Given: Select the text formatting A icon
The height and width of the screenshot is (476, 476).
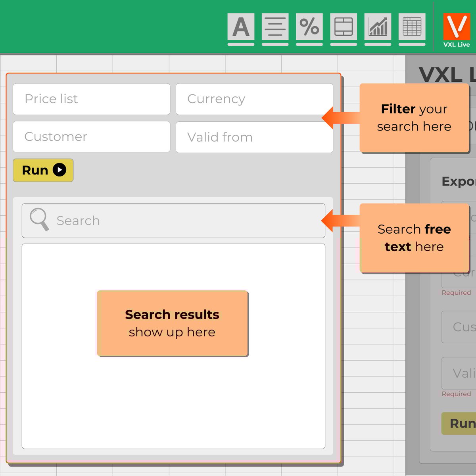Looking at the screenshot, I should (x=240, y=28).
